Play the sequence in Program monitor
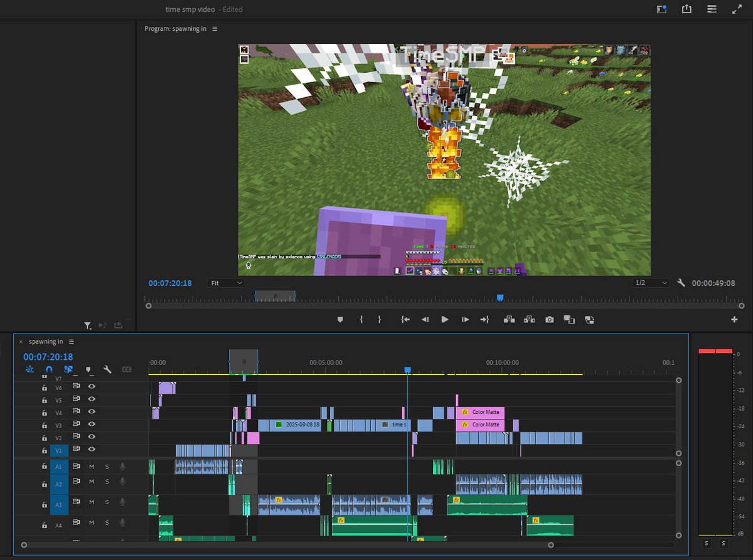 tap(445, 319)
